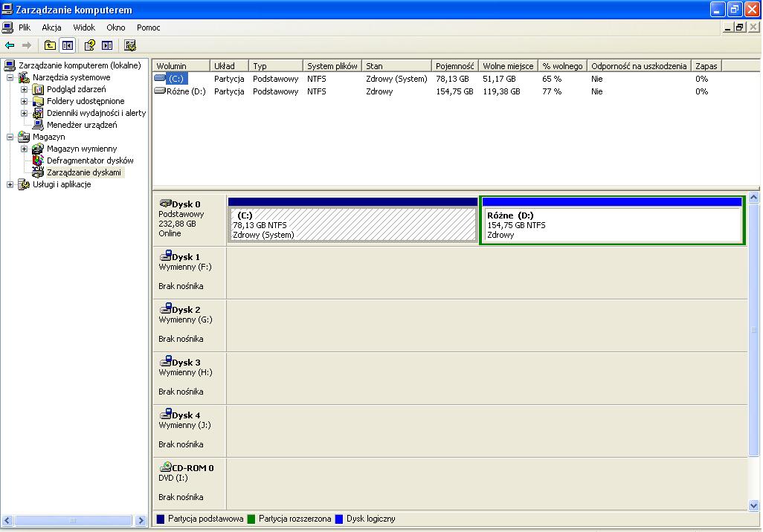The image size is (763, 532).
Task: Restore the inner MMC child window
Action: coord(740,27)
